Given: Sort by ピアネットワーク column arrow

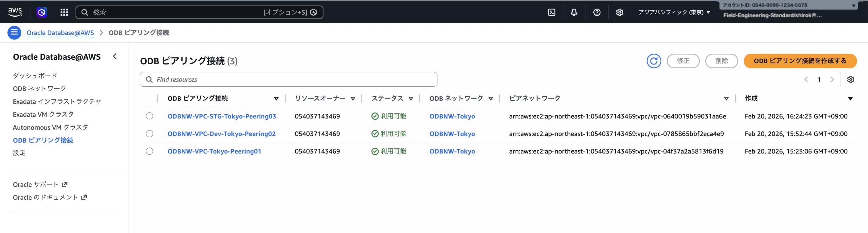Looking at the screenshot, I should click(726, 99).
